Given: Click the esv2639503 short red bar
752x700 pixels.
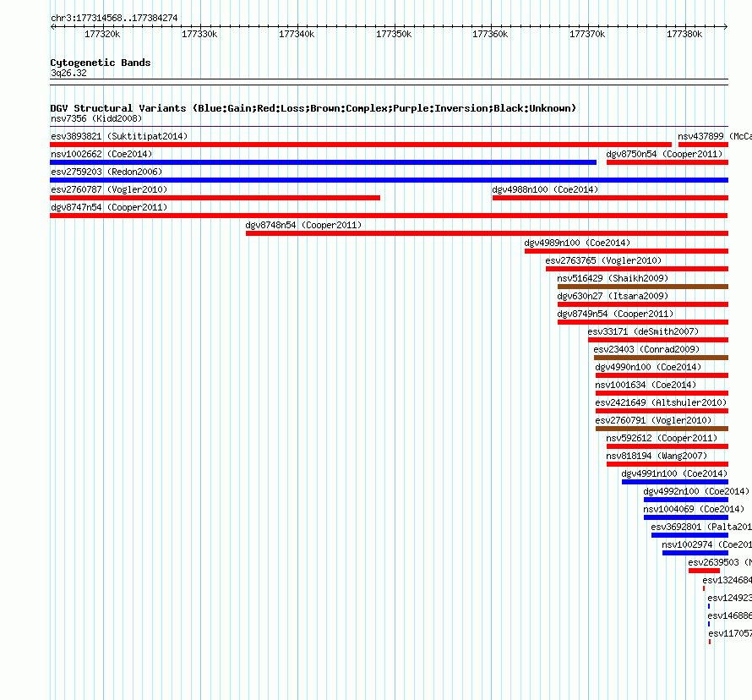Looking at the screenshot, I should (704, 571).
